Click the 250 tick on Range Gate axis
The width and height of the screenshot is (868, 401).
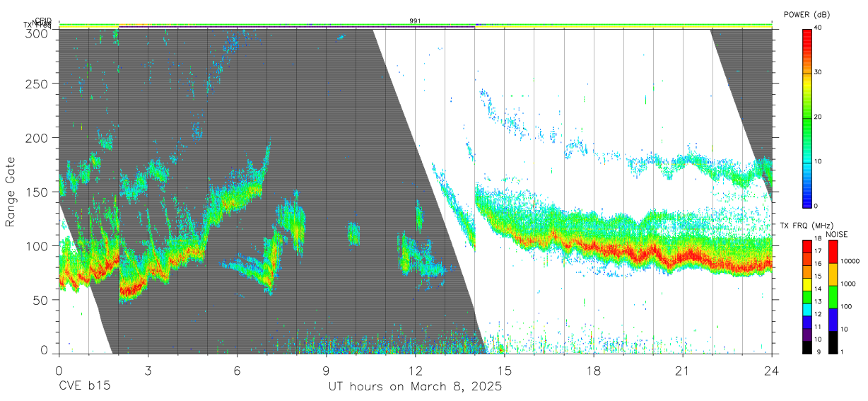[37, 83]
